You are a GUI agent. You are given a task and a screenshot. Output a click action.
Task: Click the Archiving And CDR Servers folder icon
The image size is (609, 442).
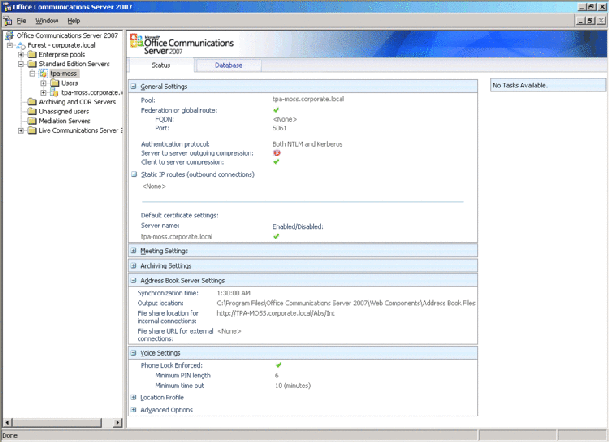pos(32,102)
